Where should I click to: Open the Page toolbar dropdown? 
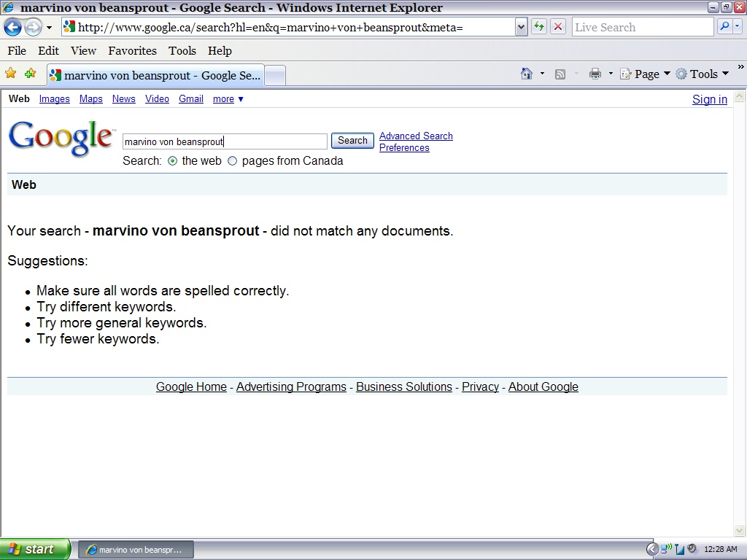(645, 74)
